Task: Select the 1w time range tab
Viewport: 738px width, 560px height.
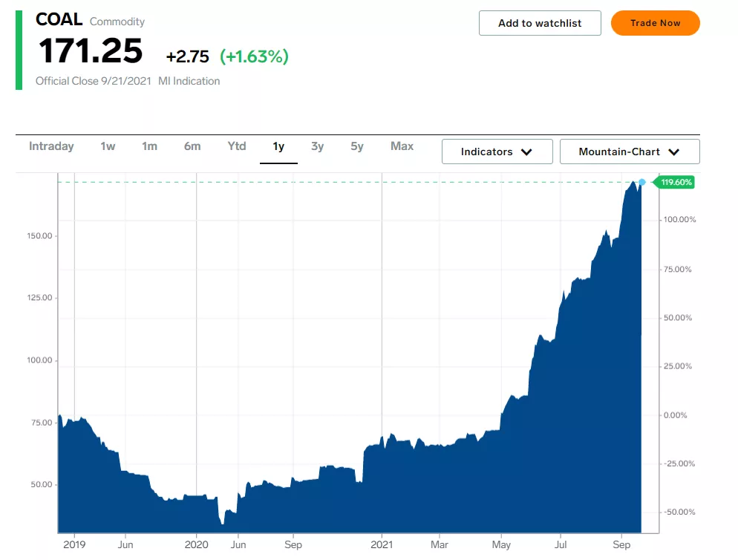Action: (x=108, y=146)
